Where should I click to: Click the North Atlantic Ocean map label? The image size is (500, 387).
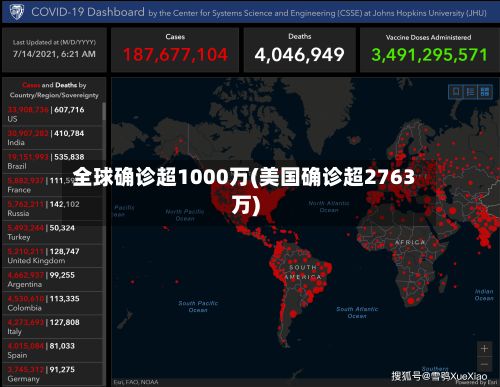coord(329,207)
